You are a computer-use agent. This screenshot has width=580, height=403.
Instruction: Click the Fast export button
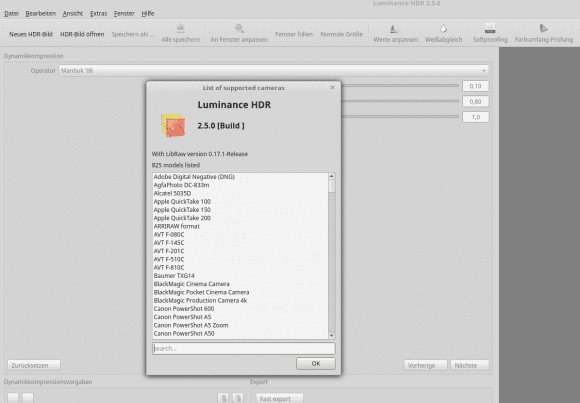(x=279, y=398)
